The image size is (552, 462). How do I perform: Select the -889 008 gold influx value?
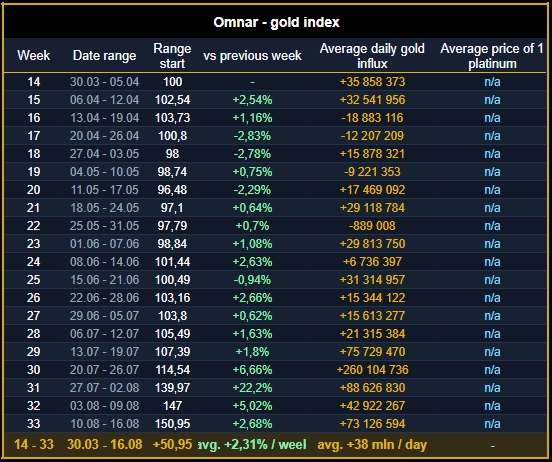(x=372, y=226)
